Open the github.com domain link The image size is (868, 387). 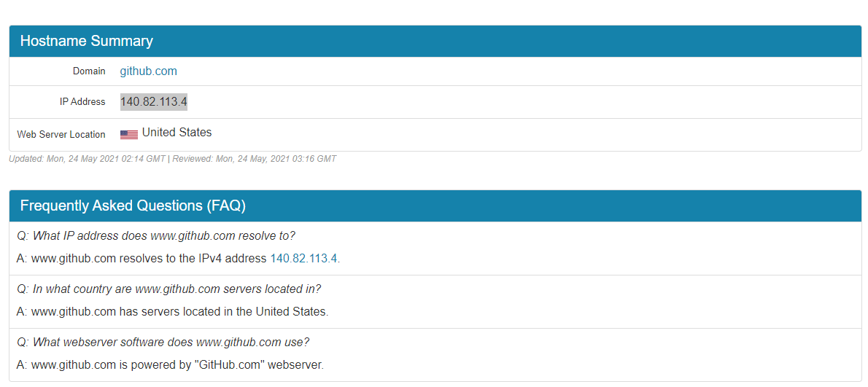coord(148,71)
